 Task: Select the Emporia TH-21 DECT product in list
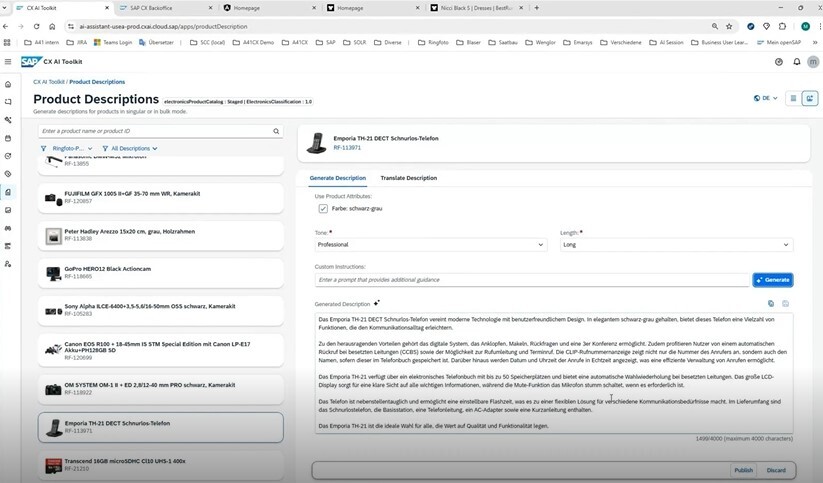(161, 427)
